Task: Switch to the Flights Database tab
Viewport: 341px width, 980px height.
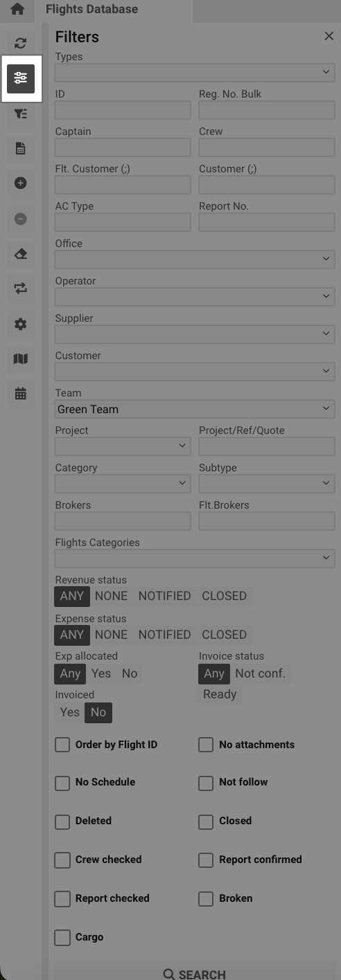Action: pyautogui.click(x=91, y=10)
